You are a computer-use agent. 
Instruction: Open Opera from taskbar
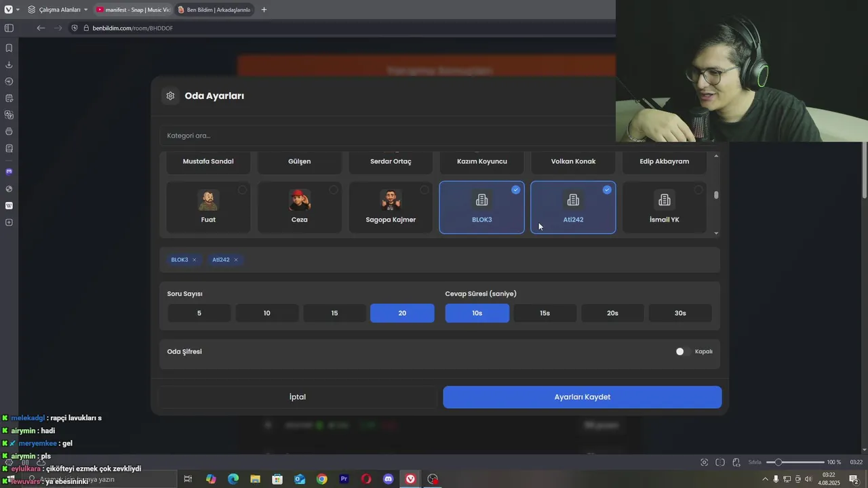(366, 479)
